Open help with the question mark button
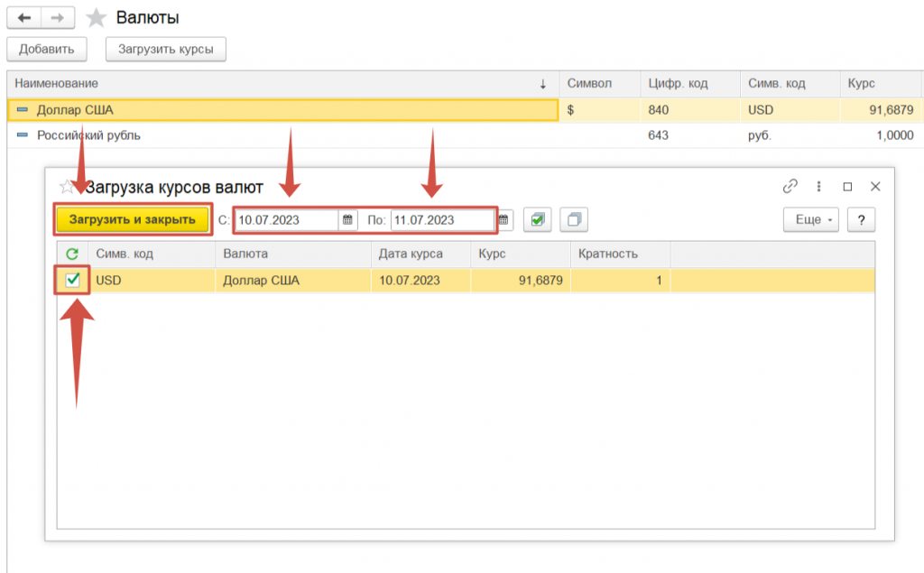Screen dimensions: 924x573 (x=862, y=219)
